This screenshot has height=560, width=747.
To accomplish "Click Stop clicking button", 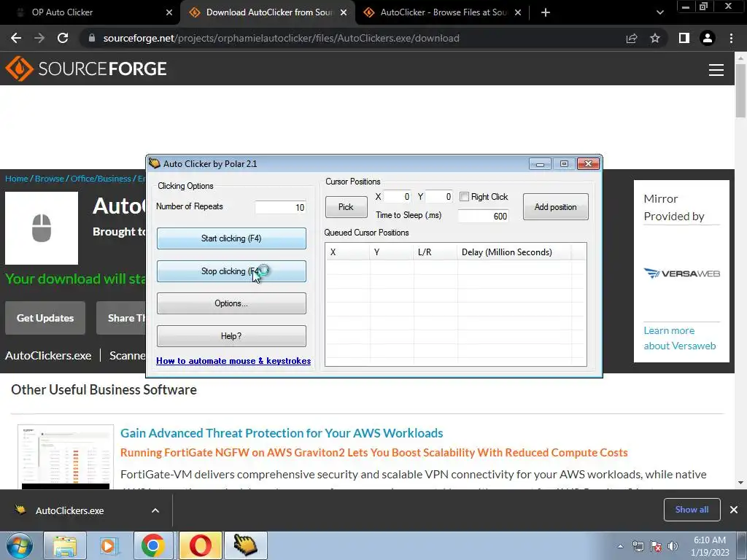I will point(231,271).
